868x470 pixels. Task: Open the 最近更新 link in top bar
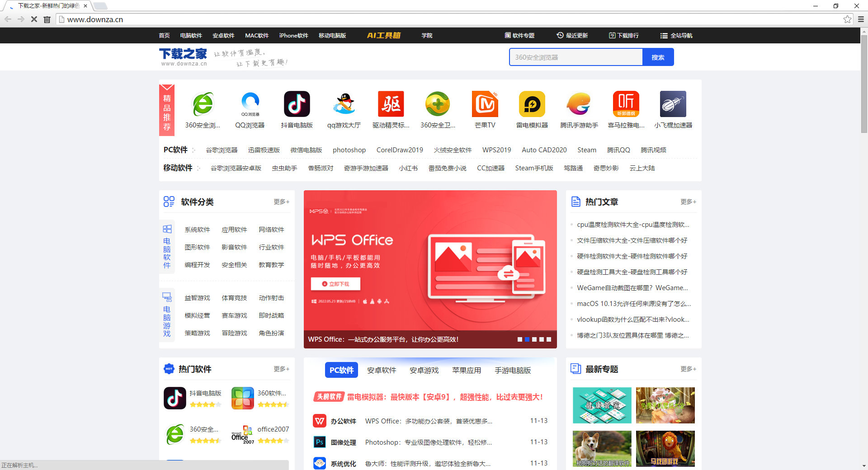pyautogui.click(x=572, y=36)
